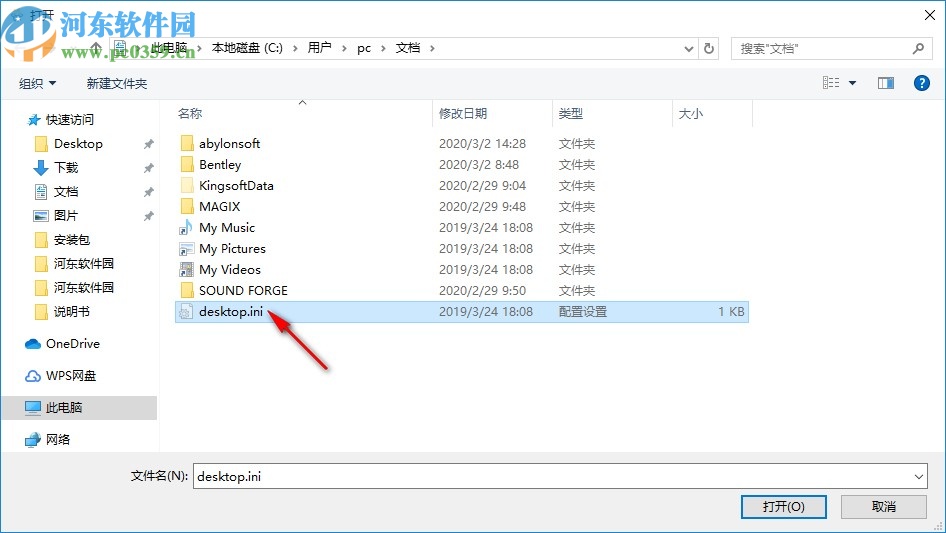Sort by 类型 column header

571,113
